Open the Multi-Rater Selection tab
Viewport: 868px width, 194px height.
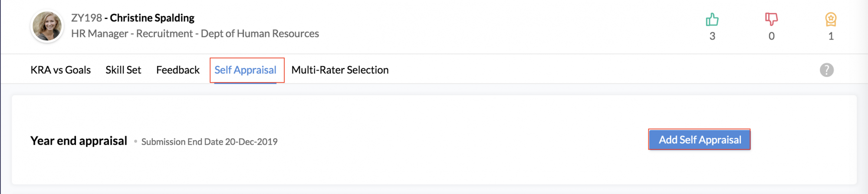coord(340,70)
